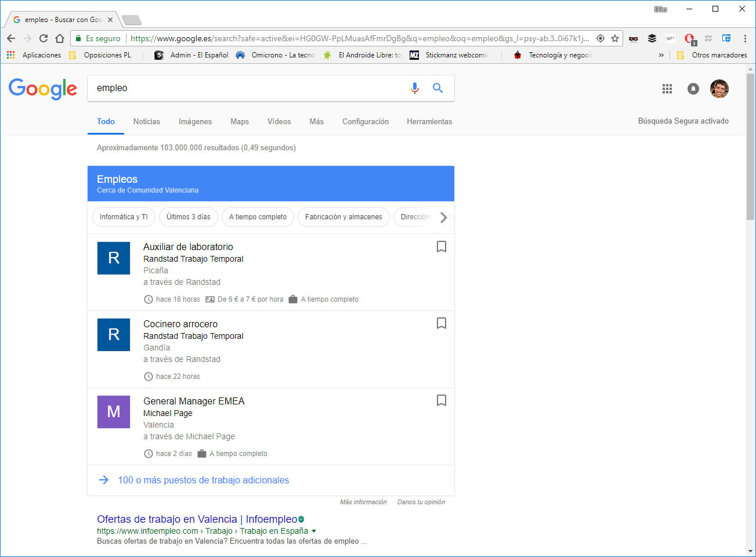
Task: Click the blue magnifying glass search icon
Action: click(x=437, y=88)
